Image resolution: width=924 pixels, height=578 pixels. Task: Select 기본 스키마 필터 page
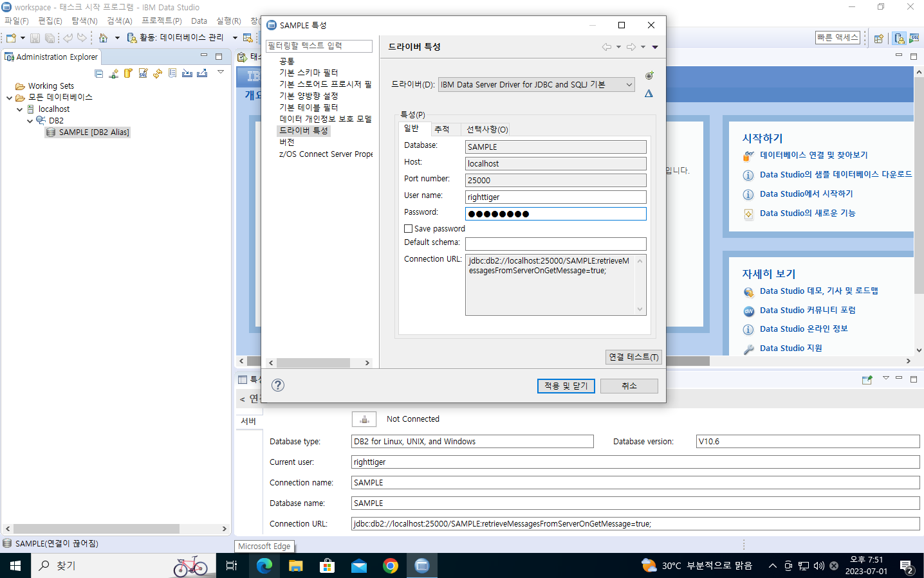[308, 73]
